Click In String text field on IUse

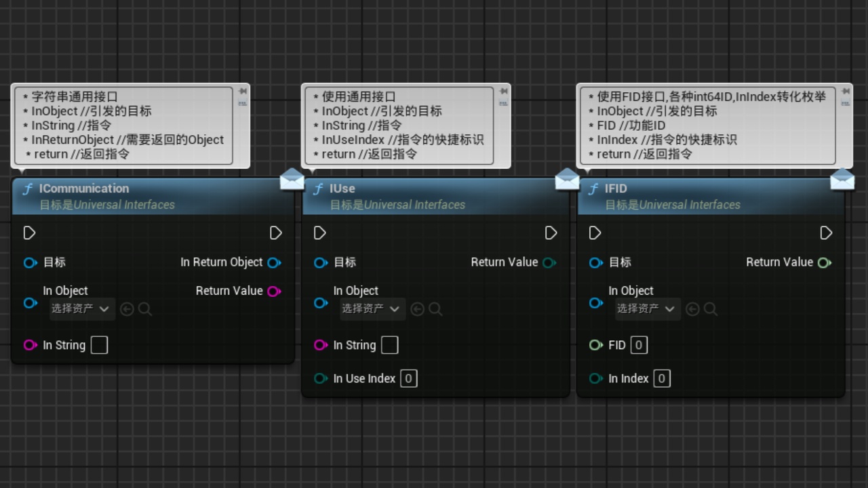tap(389, 345)
